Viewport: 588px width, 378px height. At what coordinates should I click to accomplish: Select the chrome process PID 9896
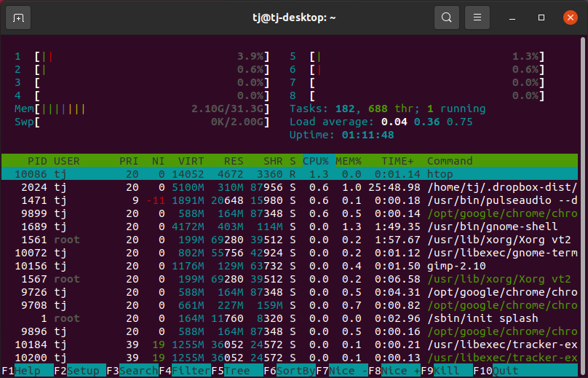290,332
